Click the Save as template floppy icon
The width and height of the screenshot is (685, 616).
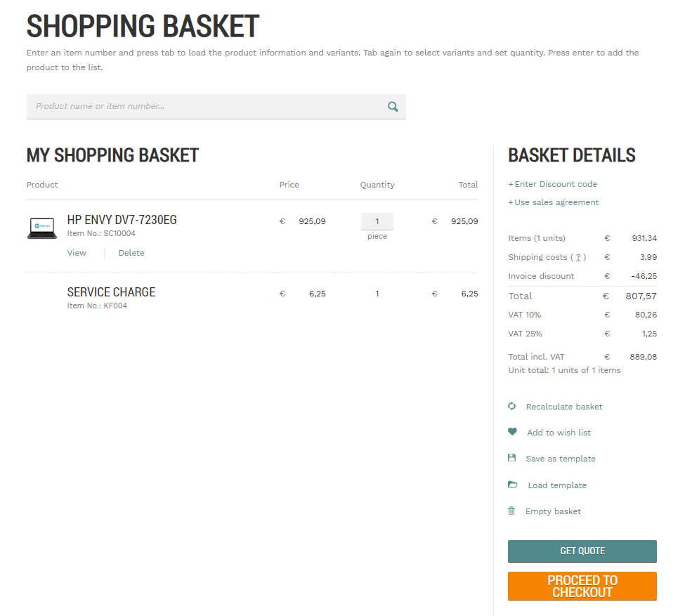512,458
